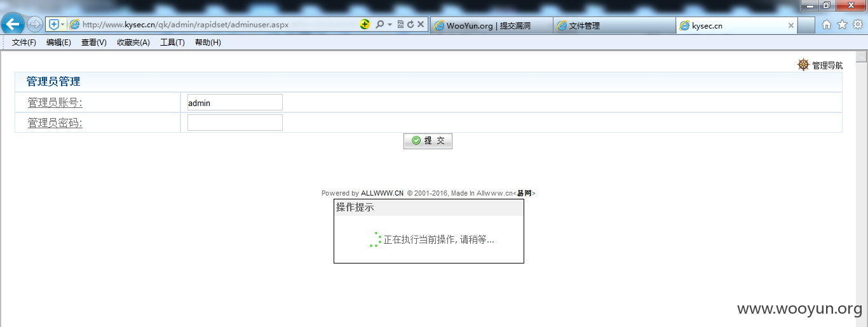The height and width of the screenshot is (327, 868).
Task: Open dropdown arrow beside the shield icon
Action: [x=63, y=24]
